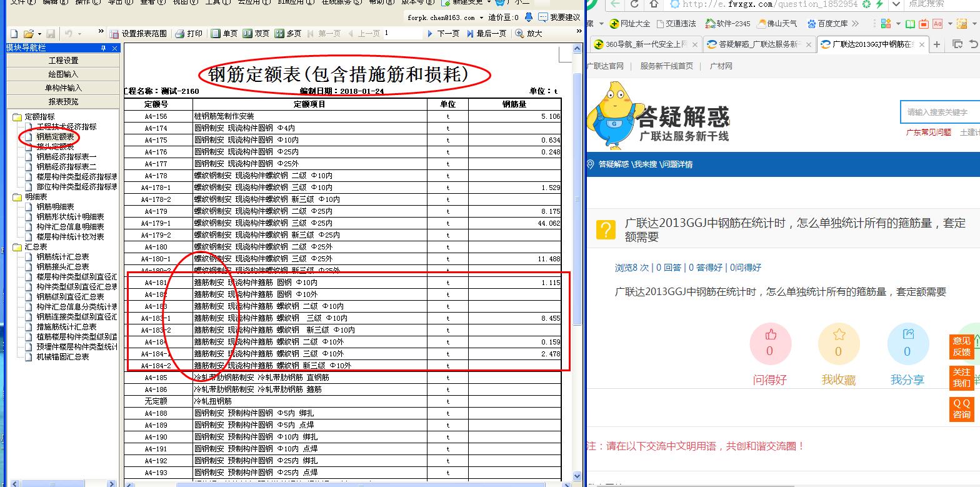Click the 放大 zoom in button
Image resolution: width=980 pixels, height=487 pixels.
coord(529,34)
